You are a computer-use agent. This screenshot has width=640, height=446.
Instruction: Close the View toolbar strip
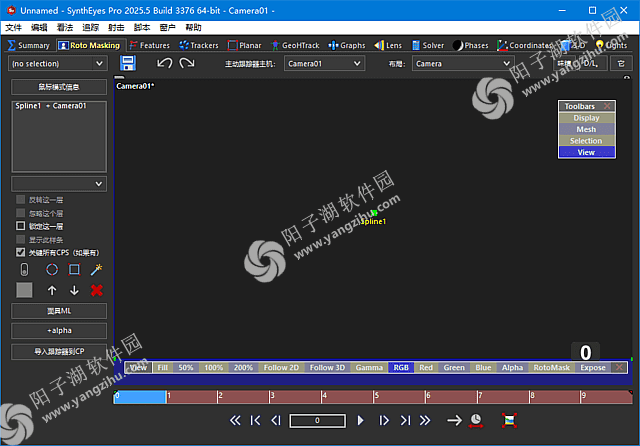pyautogui.click(x=619, y=368)
